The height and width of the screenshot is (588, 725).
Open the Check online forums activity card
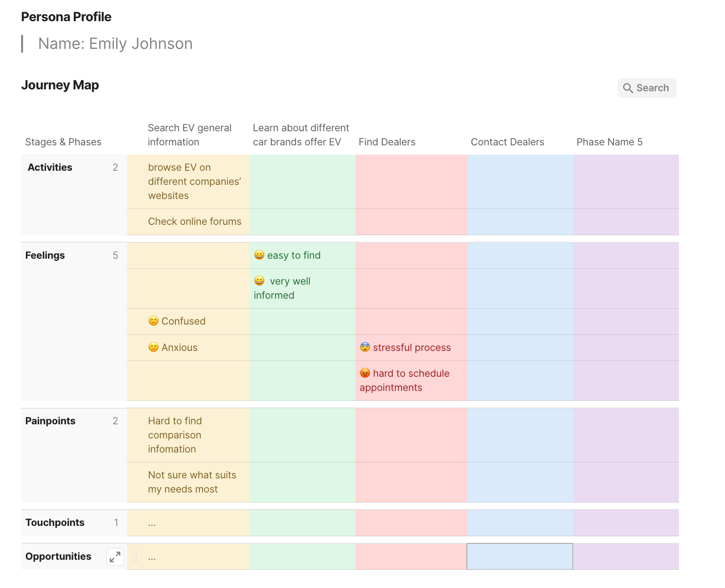pos(195,222)
